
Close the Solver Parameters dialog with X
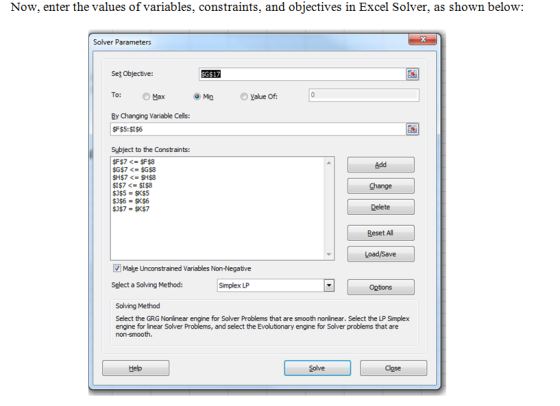[x=422, y=39]
